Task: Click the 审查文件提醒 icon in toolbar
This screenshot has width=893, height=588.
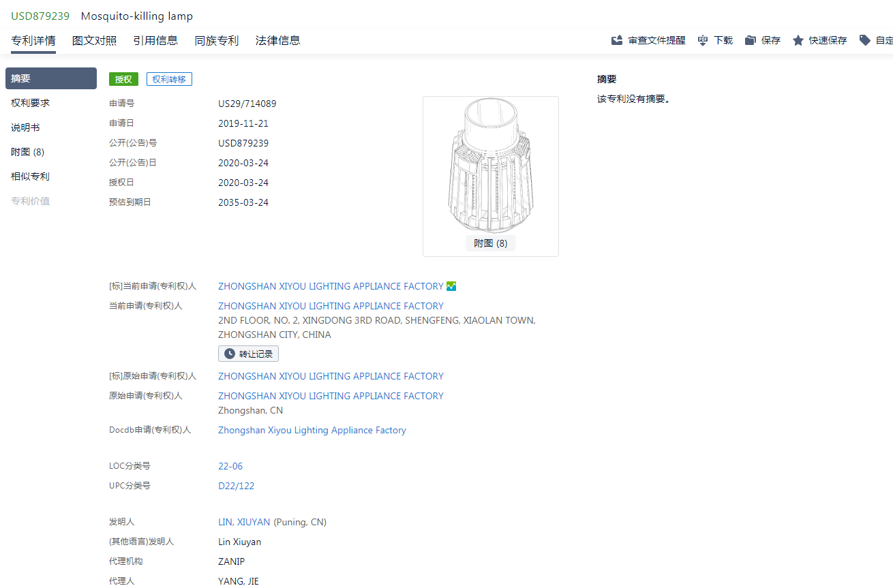Action: click(617, 40)
